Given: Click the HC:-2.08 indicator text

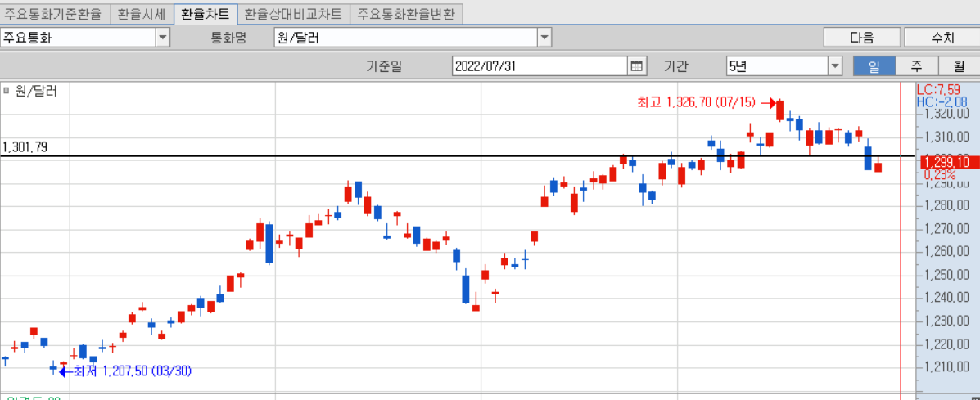Looking at the screenshot, I should pos(942,101).
